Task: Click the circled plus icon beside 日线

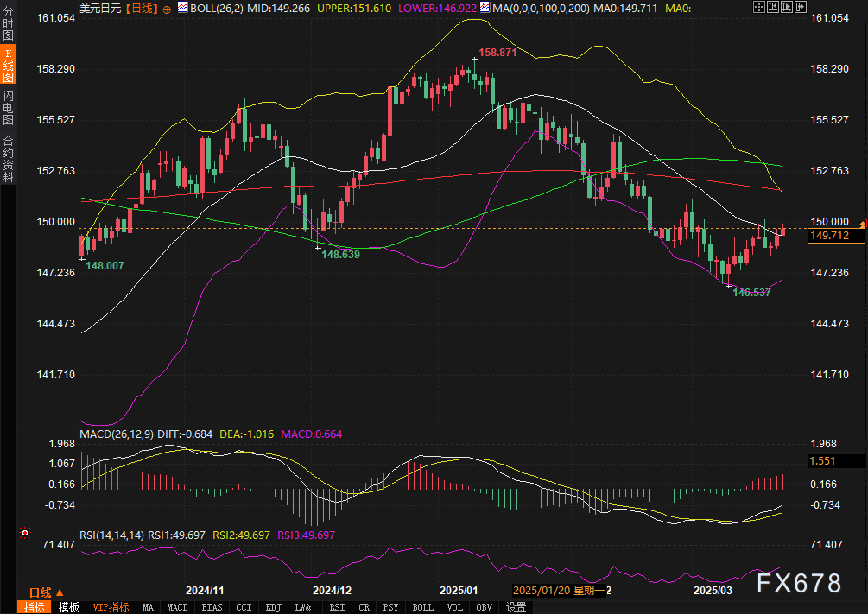Action: [x=167, y=8]
